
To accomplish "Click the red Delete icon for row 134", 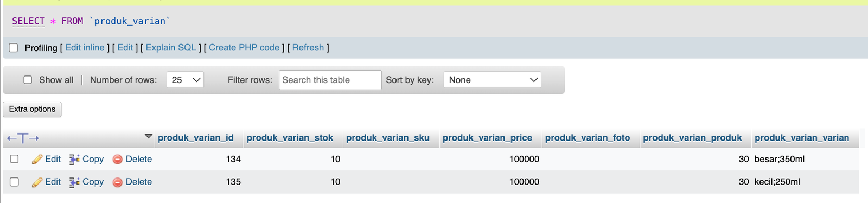I will pos(117,160).
